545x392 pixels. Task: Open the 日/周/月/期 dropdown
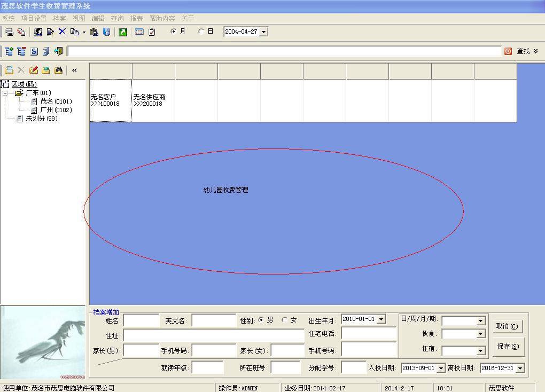(x=480, y=321)
